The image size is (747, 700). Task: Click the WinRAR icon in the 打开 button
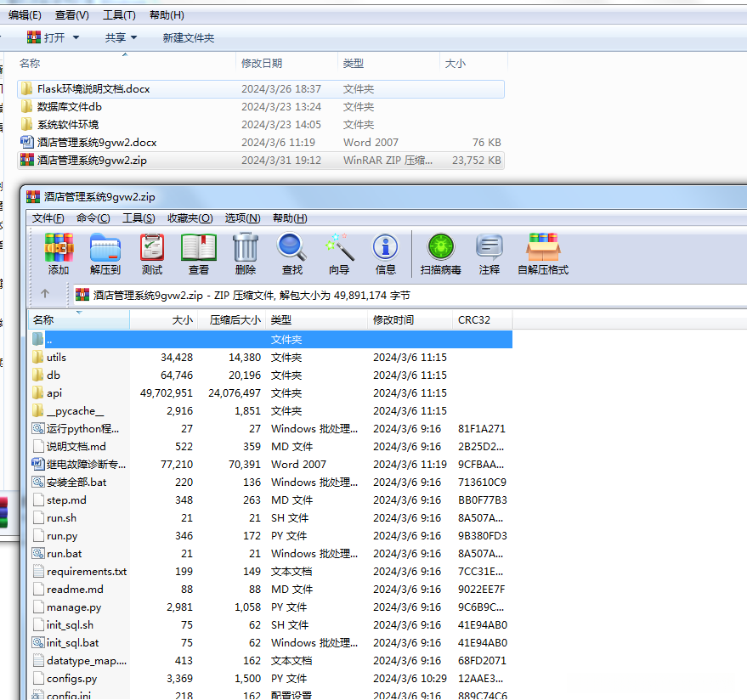click(x=34, y=37)
